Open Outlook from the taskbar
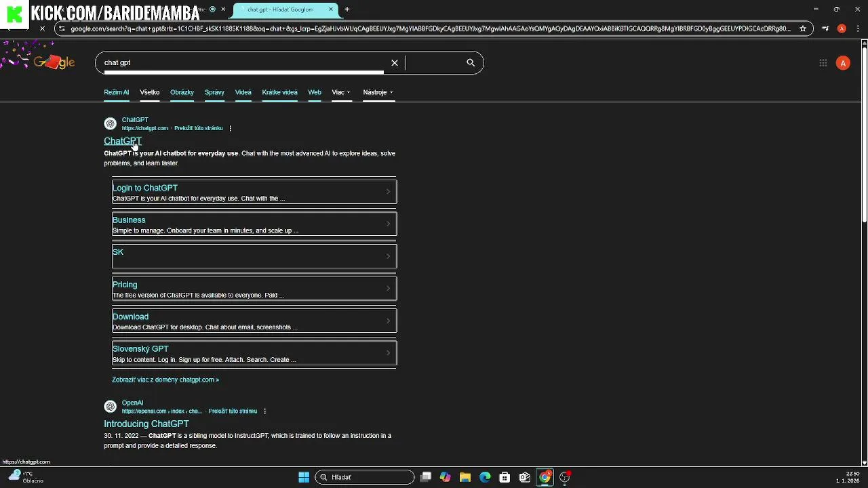 [525, 477]
